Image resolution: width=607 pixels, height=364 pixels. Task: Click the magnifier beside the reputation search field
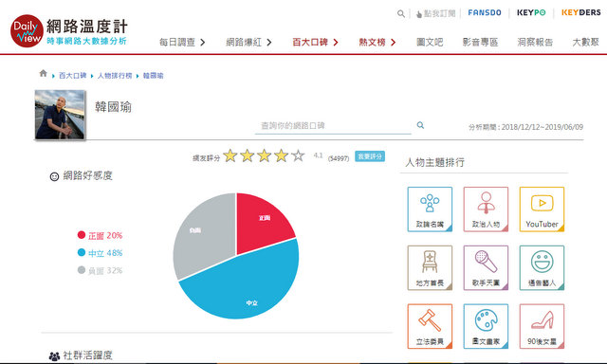pyautogui.click(x=420, y=125)
